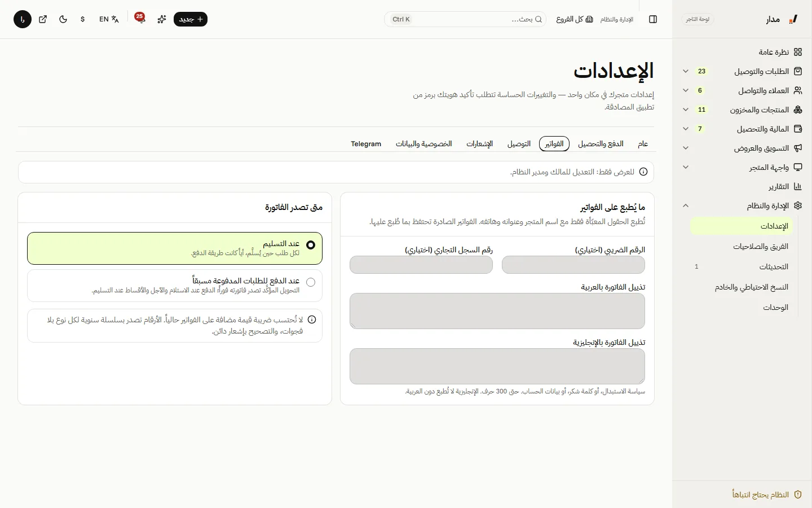Open the user avatar menu "را"
812x508 pixels.
click(23, 19)
